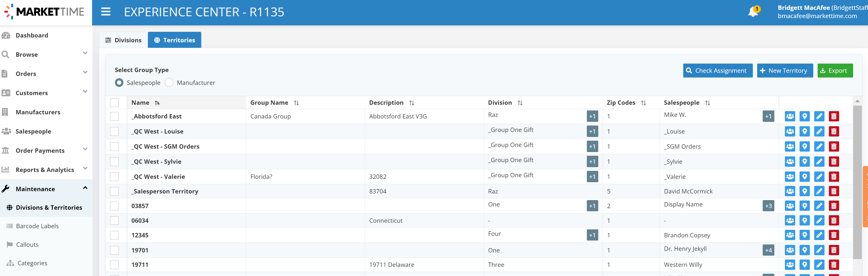The image size is (868, 276).
Task: Edit the _QC West - Valerie territory
Action: tap(819, 177)
